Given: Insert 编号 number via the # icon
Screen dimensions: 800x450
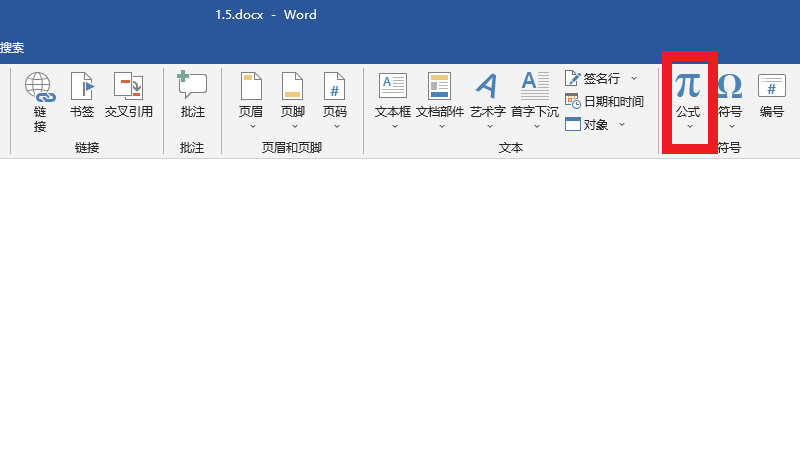Looking at the screenshot, I should tap(771, 87).
